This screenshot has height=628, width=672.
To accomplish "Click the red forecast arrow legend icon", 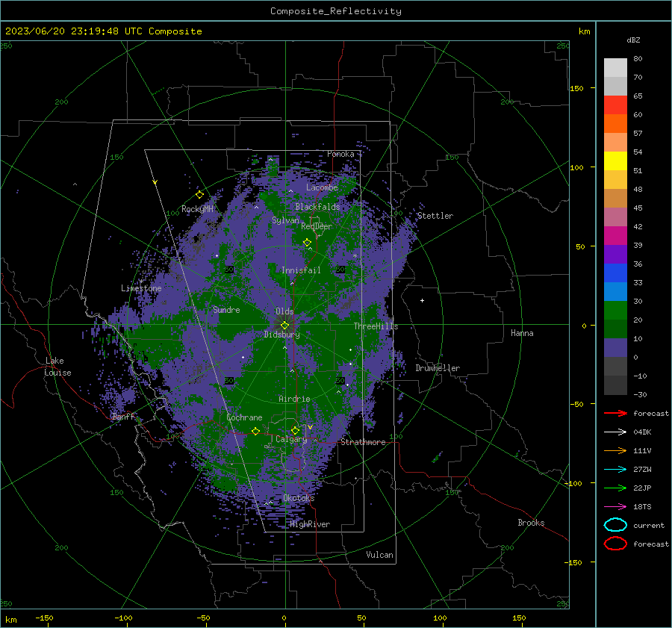I will tap(615, 413).
